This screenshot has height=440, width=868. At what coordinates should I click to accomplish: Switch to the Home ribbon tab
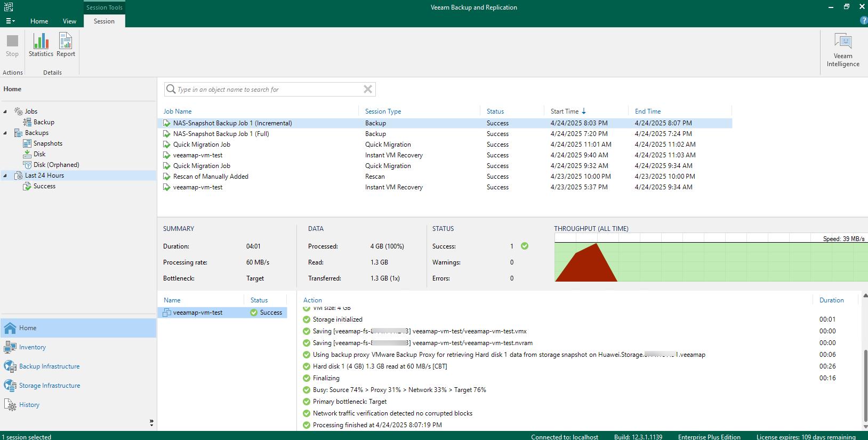pos(39,21)
